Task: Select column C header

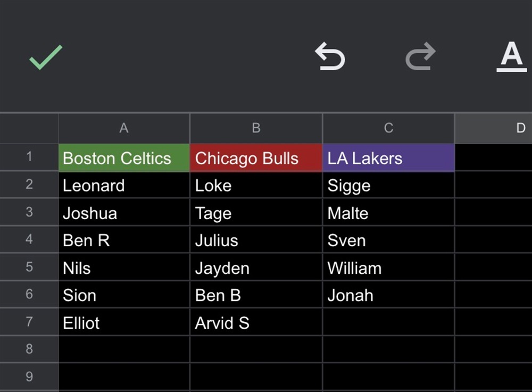Action: [388, 128]
